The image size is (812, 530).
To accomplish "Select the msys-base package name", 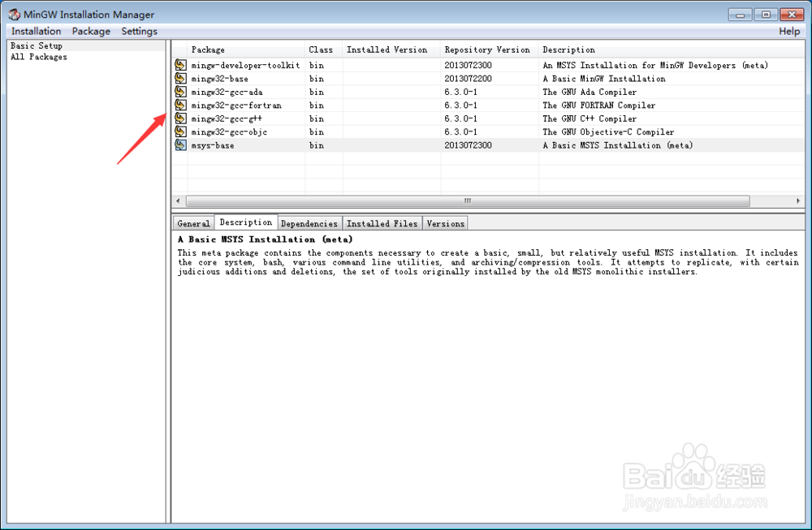I will (x=212, y=146).
